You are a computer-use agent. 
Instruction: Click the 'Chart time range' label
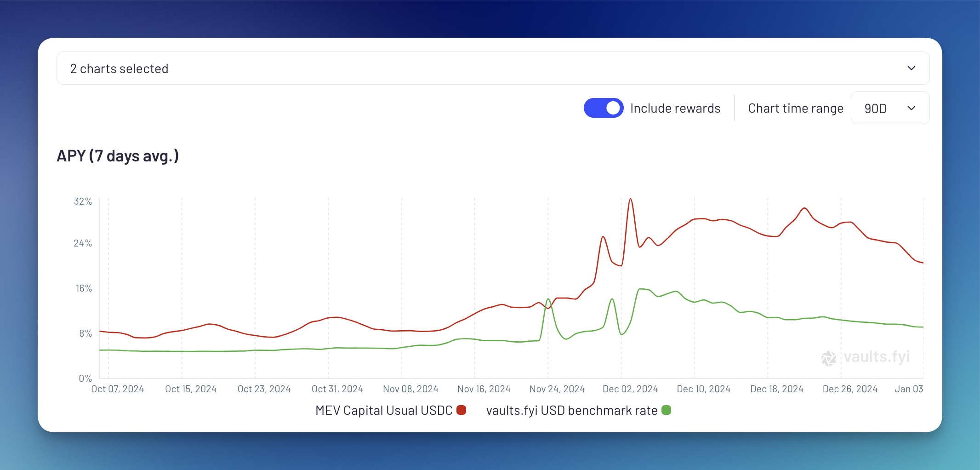click(x=796, y=108)
